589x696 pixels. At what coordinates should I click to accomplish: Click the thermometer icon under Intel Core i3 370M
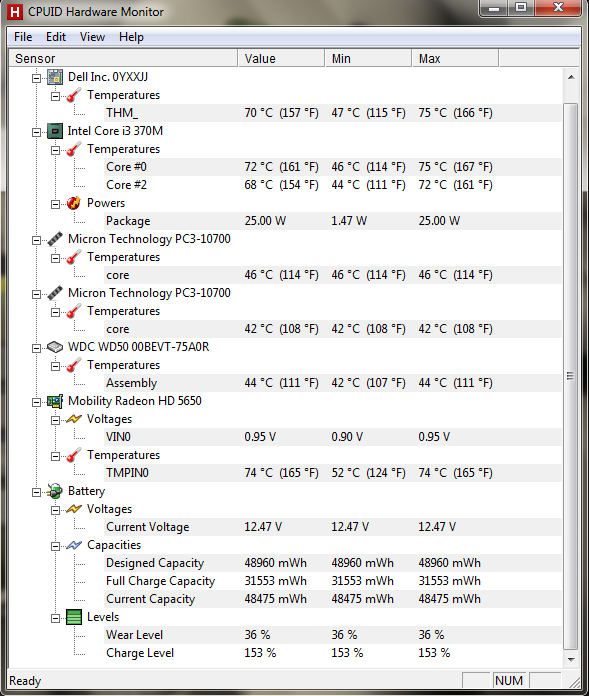[74, 149]
